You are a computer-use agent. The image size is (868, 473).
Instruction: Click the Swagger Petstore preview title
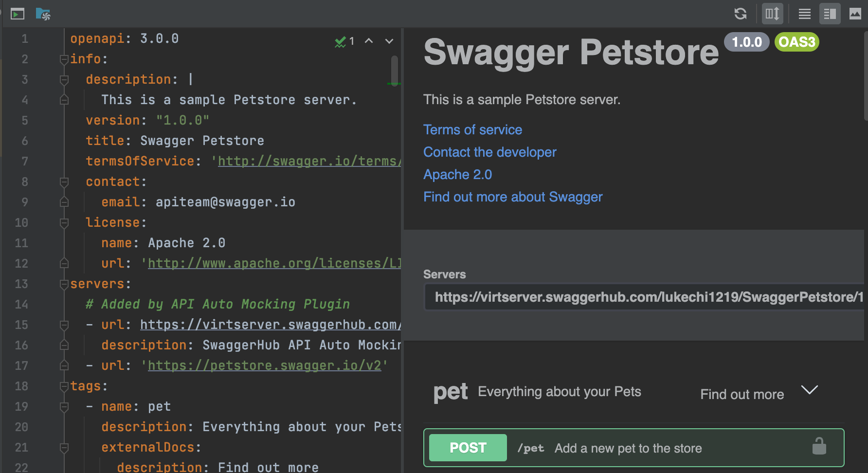[x=571, y=52]
